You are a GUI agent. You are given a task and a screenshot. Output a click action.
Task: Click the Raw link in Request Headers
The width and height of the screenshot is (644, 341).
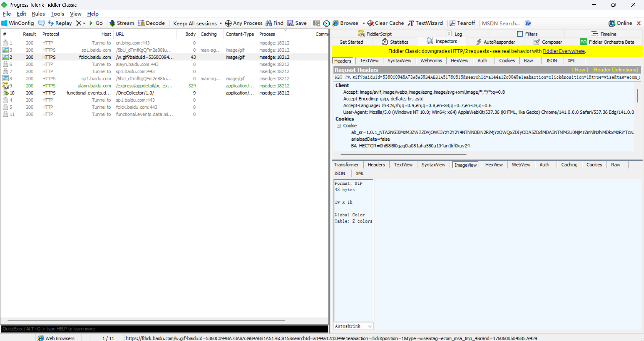[x=580, y=70]
